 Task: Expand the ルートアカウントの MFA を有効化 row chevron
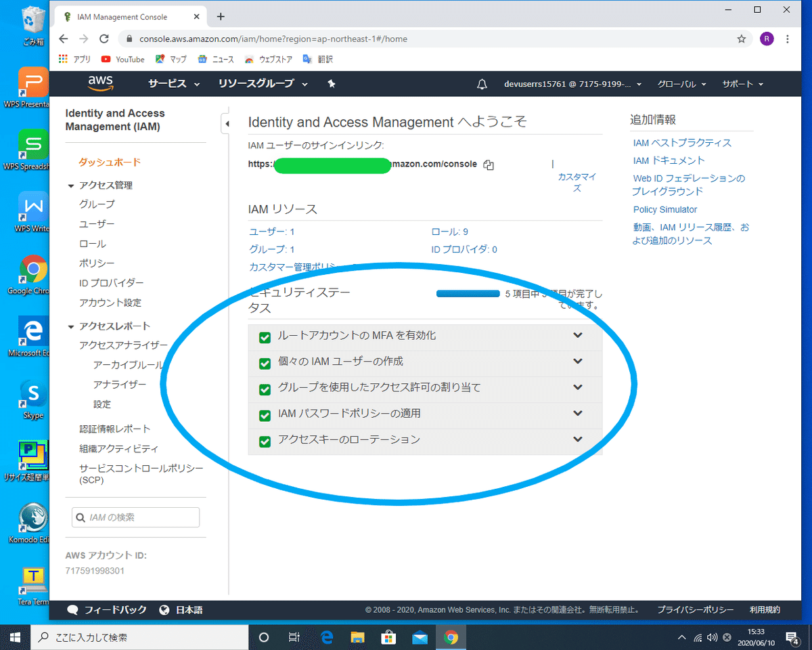(578, 335)
